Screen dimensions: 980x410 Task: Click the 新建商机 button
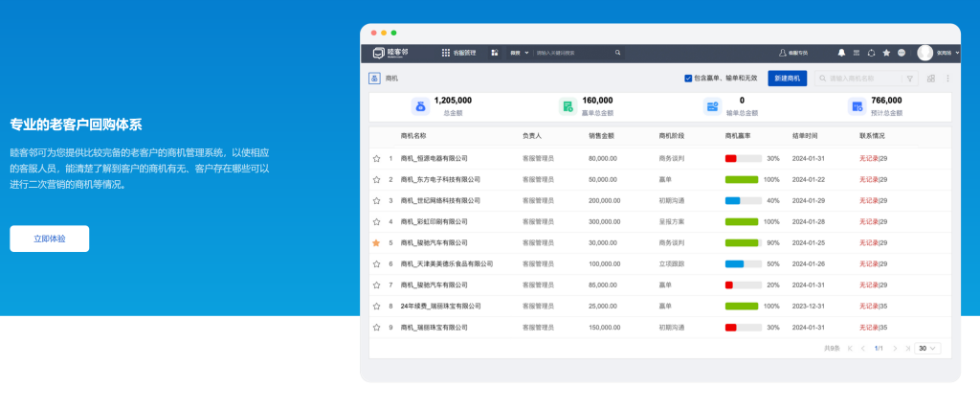(x=788, y=79)
